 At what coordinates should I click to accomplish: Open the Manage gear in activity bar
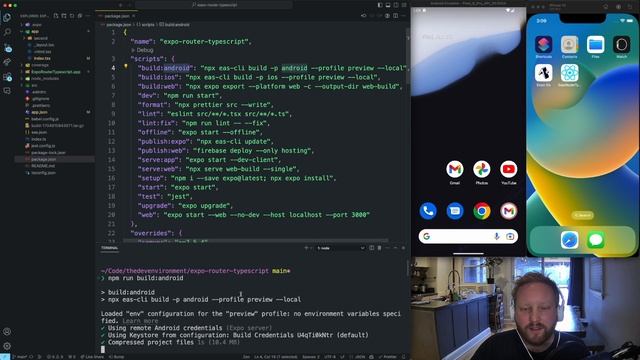[7, 346]
